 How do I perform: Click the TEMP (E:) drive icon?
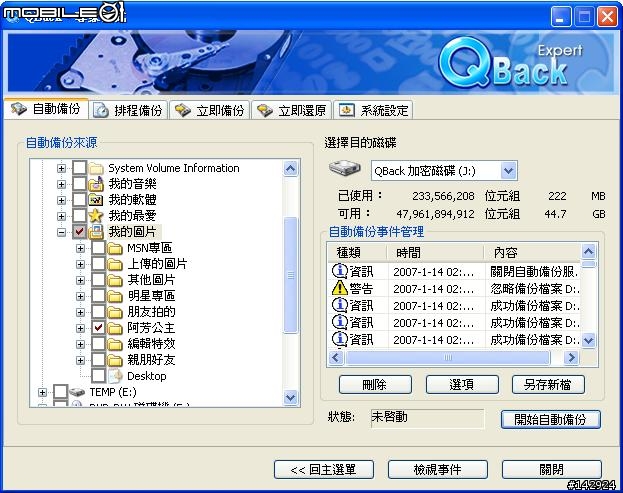pos(77,392)
